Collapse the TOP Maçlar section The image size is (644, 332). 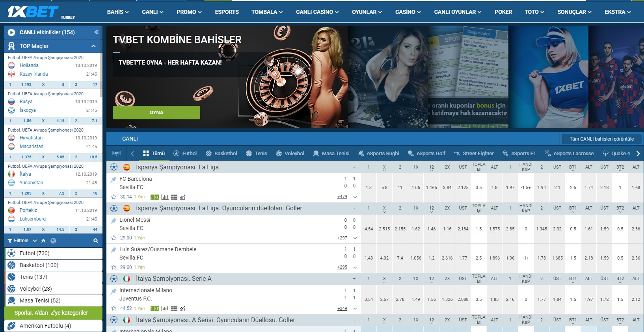93,46
